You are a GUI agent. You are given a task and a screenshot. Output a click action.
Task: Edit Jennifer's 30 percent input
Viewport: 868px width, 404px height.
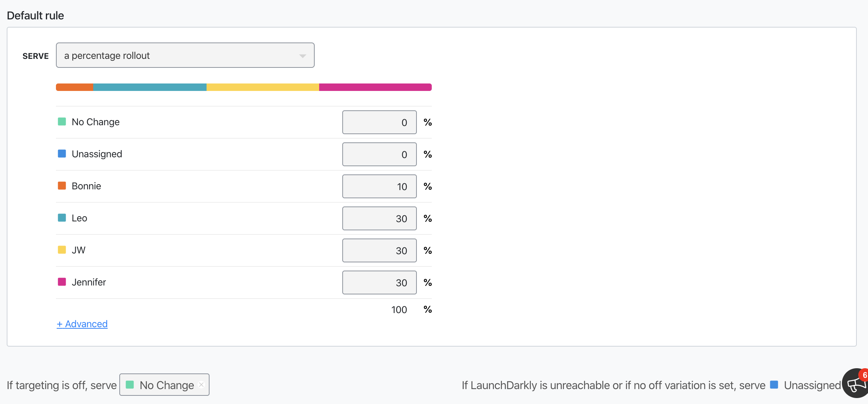tap(379, 283)
